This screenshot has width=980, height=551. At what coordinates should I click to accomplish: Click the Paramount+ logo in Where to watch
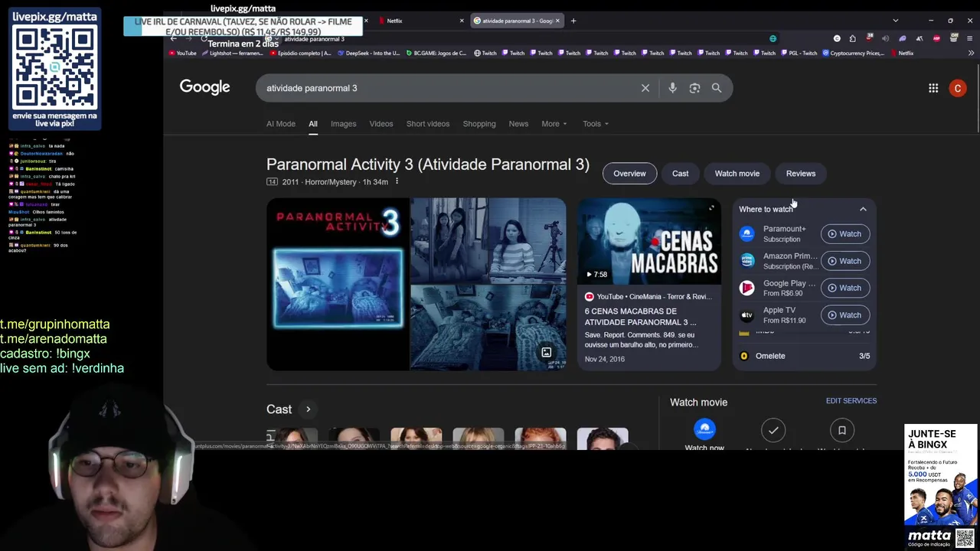click(747, 233)
